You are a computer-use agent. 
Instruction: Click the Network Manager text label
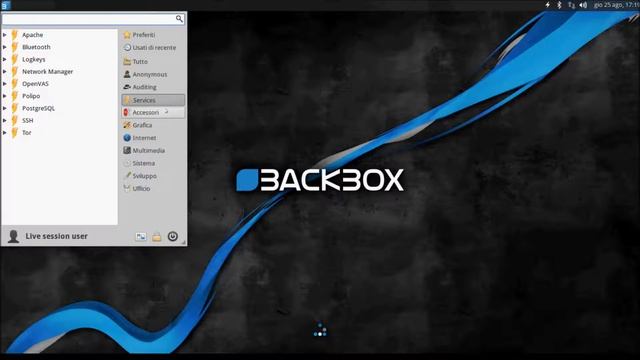(x=47, y=72)
